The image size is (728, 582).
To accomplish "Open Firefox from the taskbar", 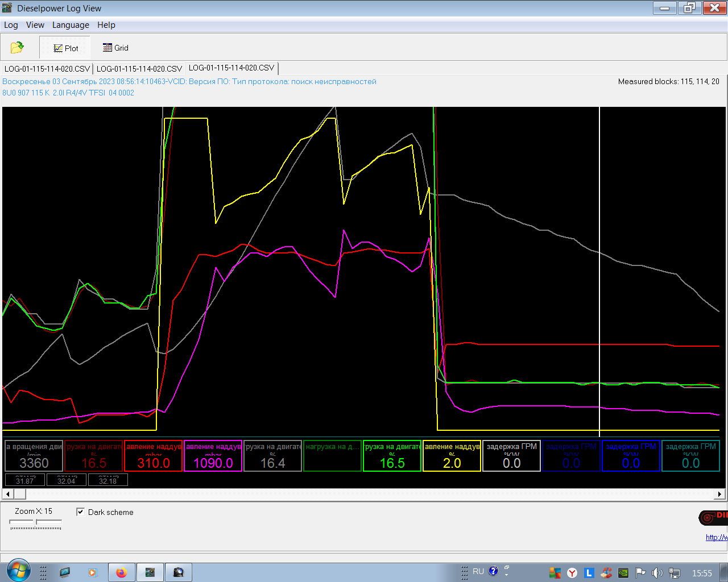I will (x=121, y=572).
